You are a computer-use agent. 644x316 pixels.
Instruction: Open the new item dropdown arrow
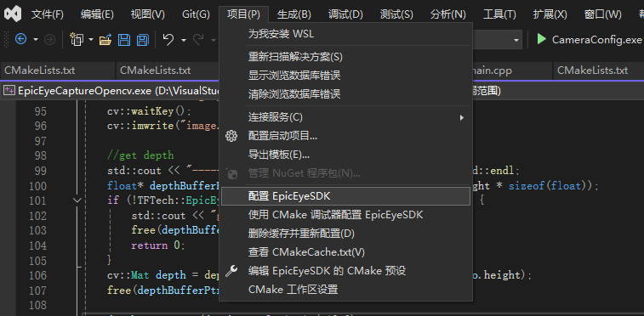coord(91,40)
